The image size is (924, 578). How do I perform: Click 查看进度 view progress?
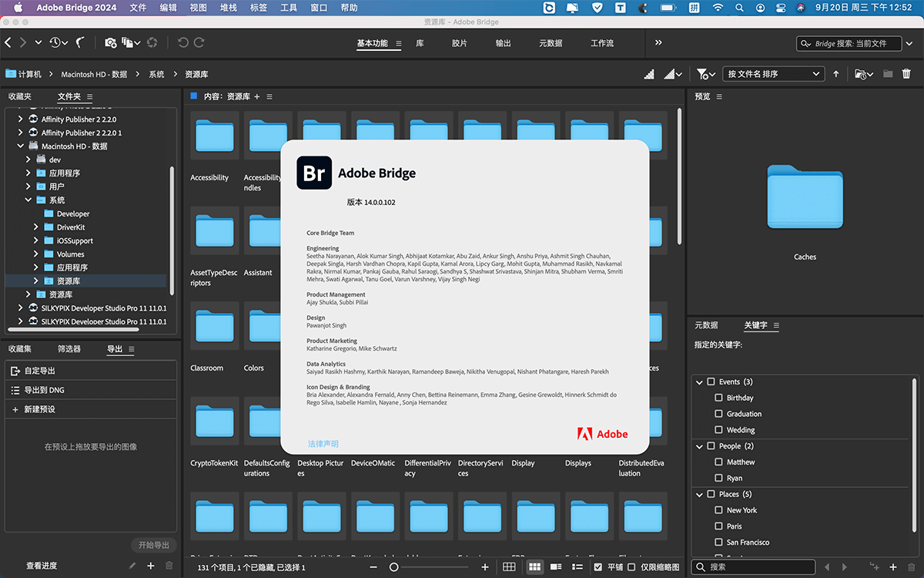tap(42, 566)
